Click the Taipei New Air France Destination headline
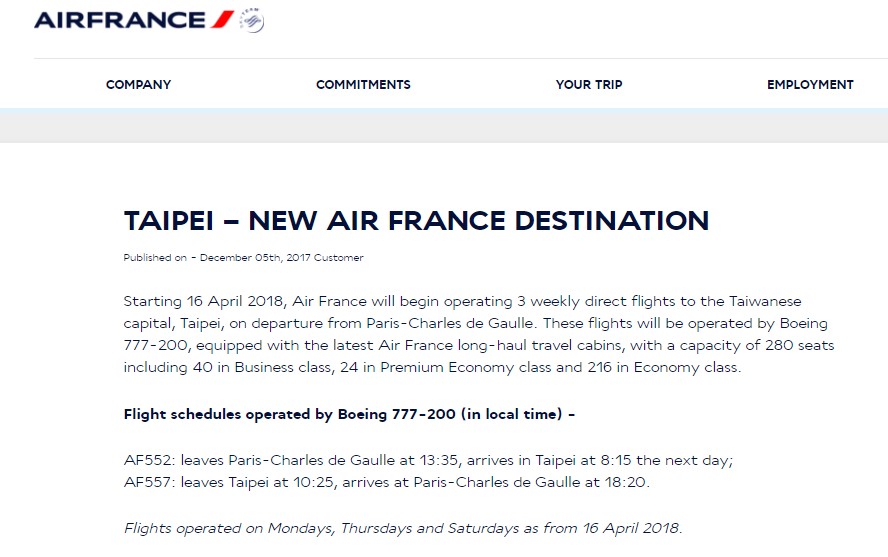Screen dimensions: 888x557 [x=416, y=221]
